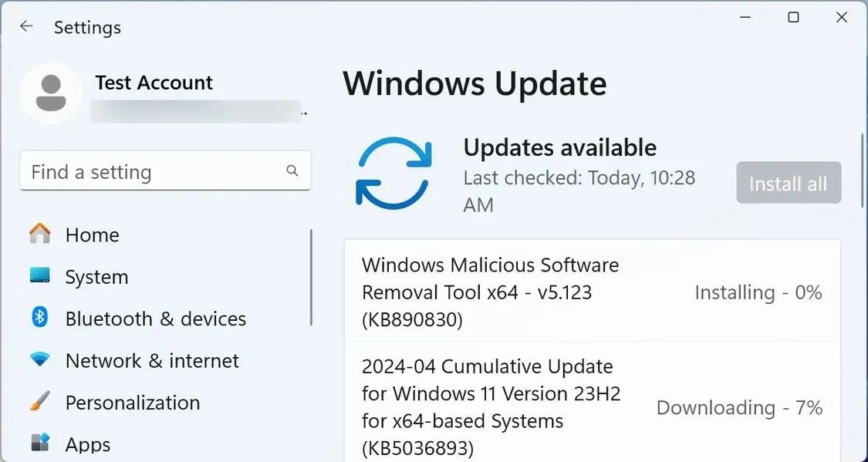868x462 pixels.
Task: Click inside the Find a setting search box
Action: [139, 170]
